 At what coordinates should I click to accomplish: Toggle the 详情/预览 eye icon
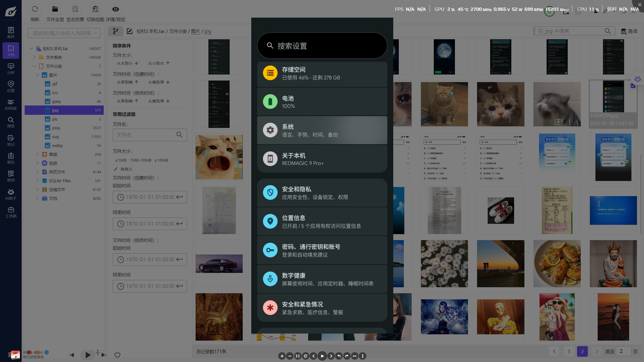coord(115,9)
